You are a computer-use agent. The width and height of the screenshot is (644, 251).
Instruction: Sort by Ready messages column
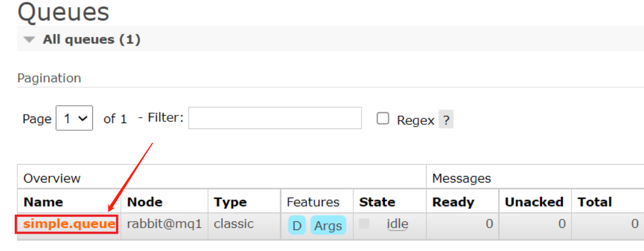[453, 202]
